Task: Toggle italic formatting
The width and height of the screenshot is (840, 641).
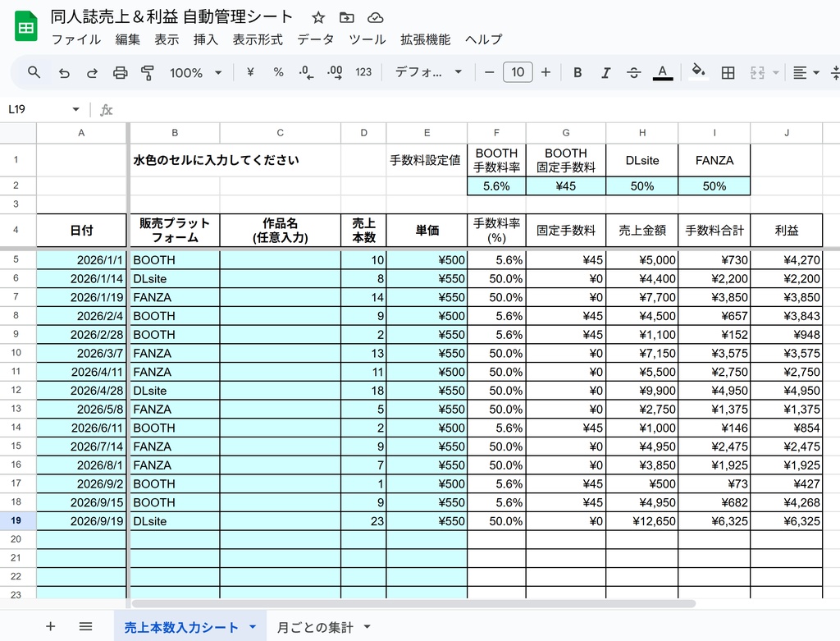Action: [x=605, y=72]
